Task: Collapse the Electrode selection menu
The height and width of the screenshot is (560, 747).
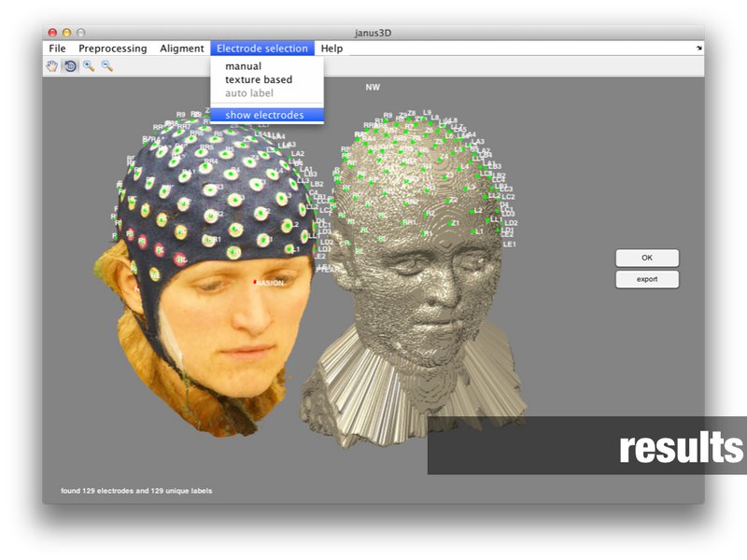Action: (261, 49)
